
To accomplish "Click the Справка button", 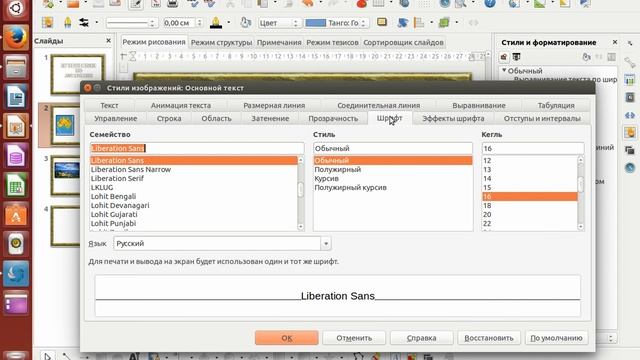I will click(x=422, y=338).
